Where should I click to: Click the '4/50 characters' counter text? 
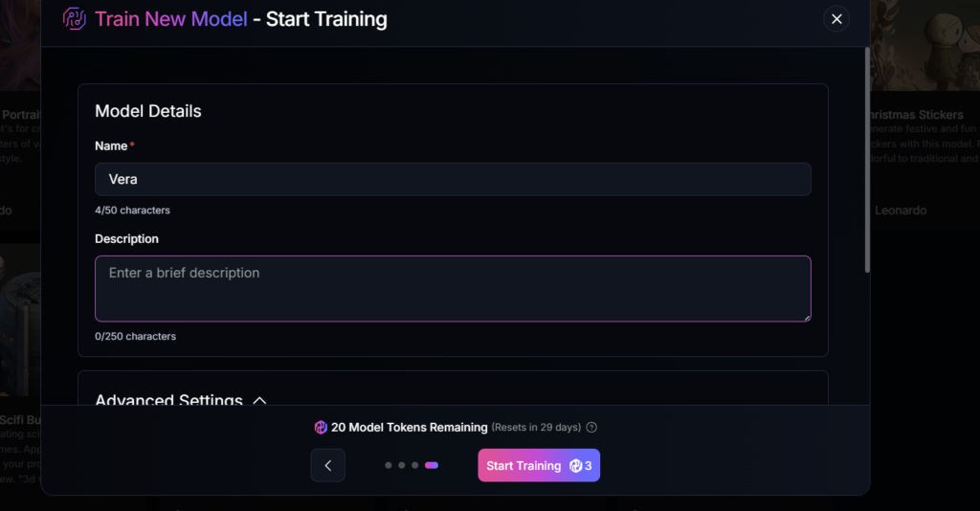[x=132, y=211]
